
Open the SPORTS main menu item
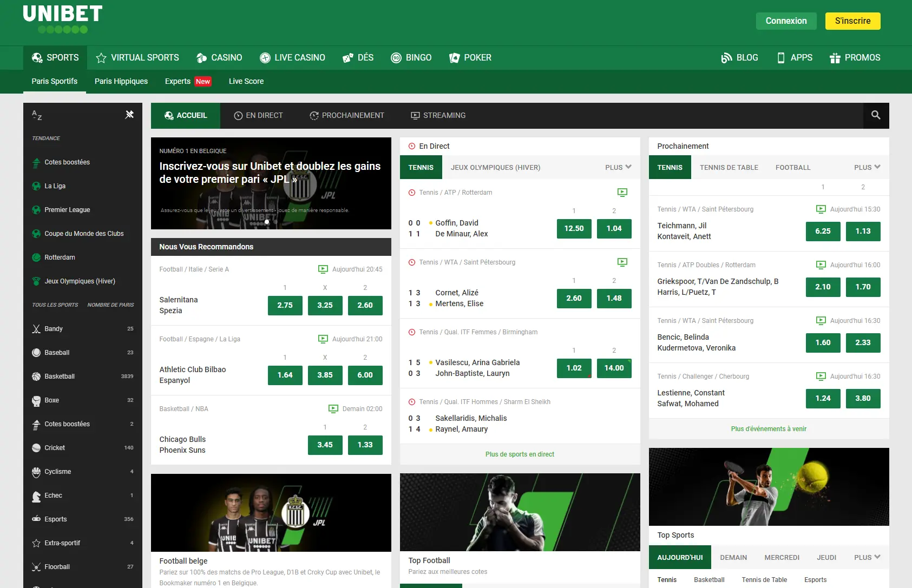(x=55, y=57)
